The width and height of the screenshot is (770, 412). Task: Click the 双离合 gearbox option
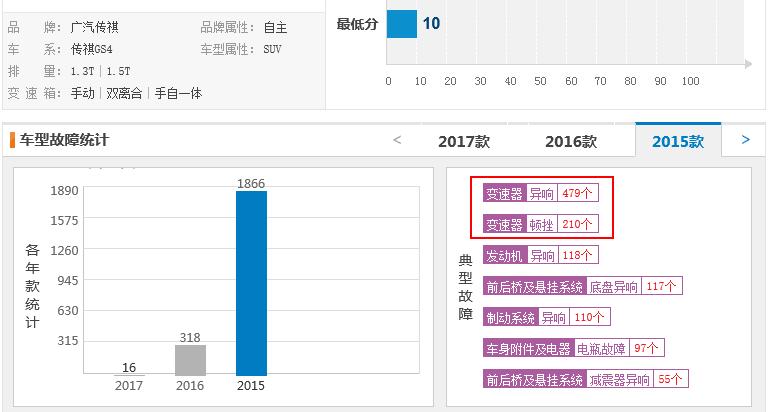coord(124,93)
